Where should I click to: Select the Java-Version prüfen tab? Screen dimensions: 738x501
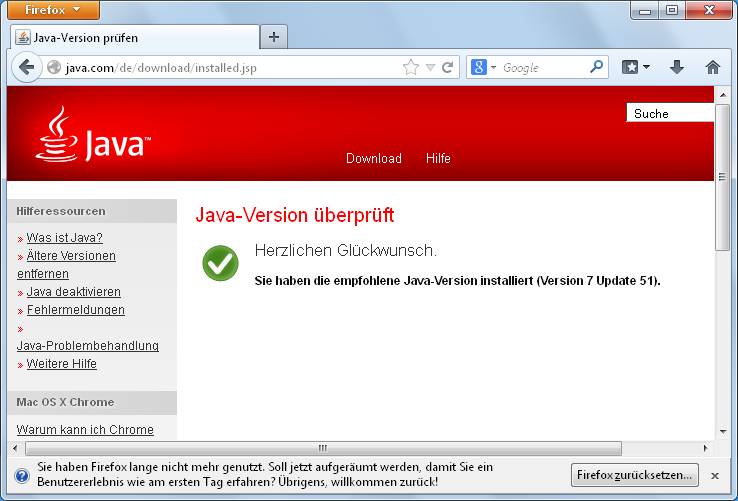coord(135,37)
